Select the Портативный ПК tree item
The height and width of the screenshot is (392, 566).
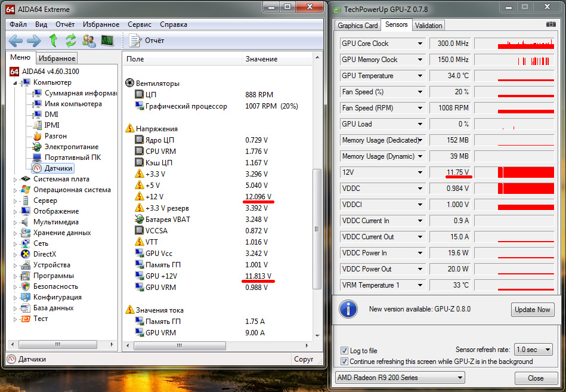point(66,158)
